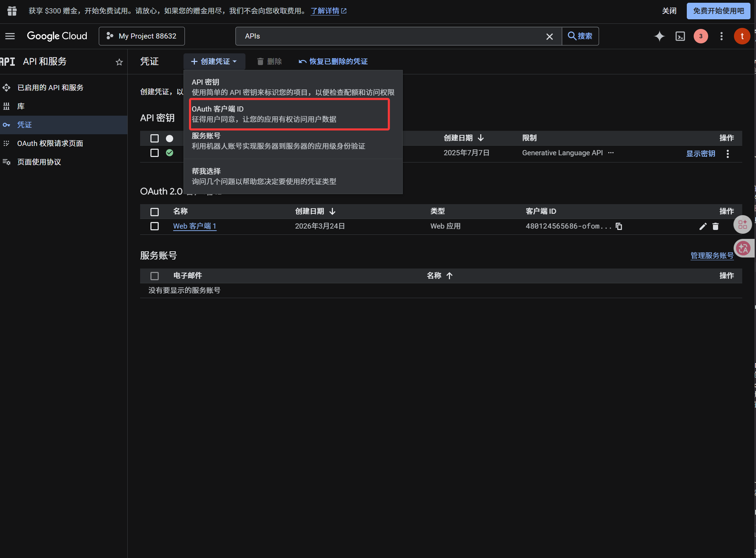Choose API 密钥 from the create menu
Viewport: 756px width, 558px height.
293,87
